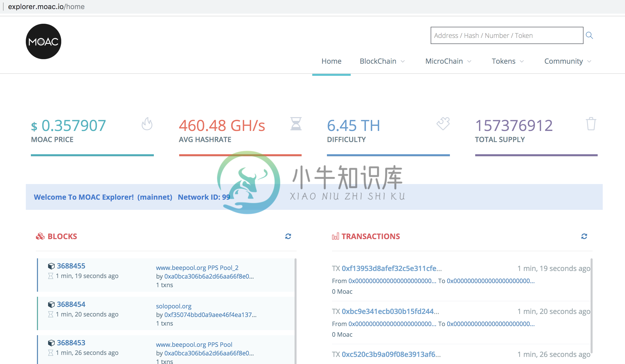
Task: Expand the Community dropdown chevron
Action: (589, 61)
